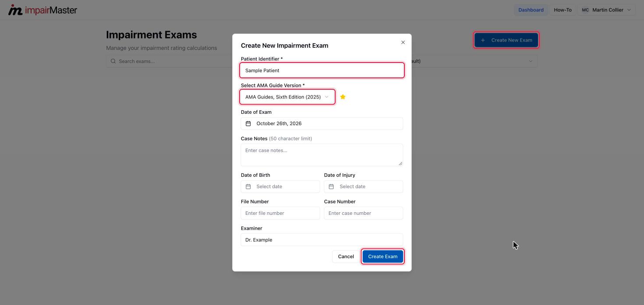Click the Case Notes resize handle

coord(400,163)
